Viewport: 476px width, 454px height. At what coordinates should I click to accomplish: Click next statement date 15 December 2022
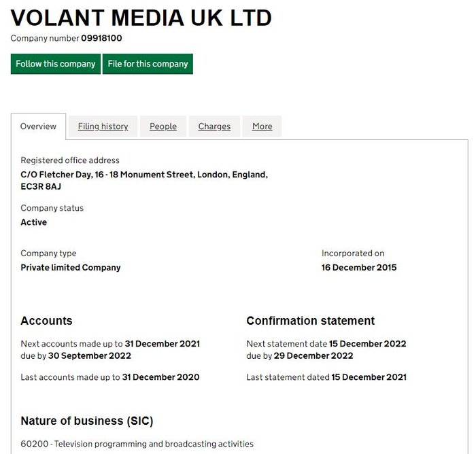pyautogui.click(x=367, y=344)
